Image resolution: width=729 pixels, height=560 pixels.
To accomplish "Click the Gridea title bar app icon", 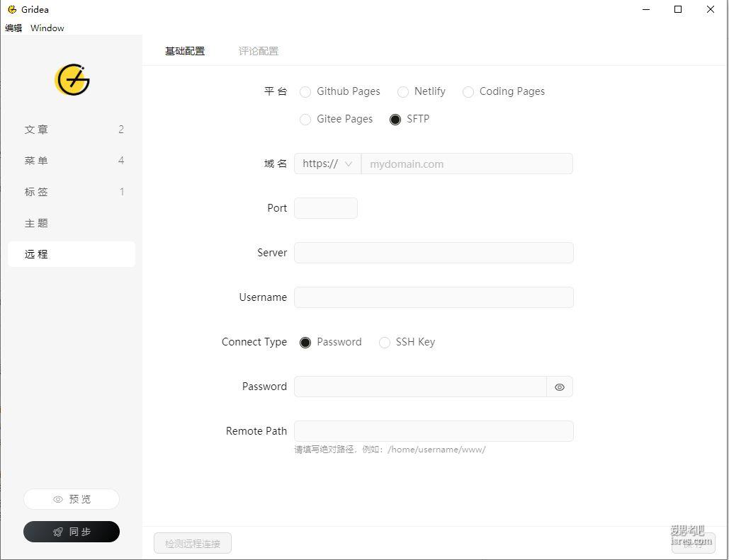I will [x=12, y=9].
